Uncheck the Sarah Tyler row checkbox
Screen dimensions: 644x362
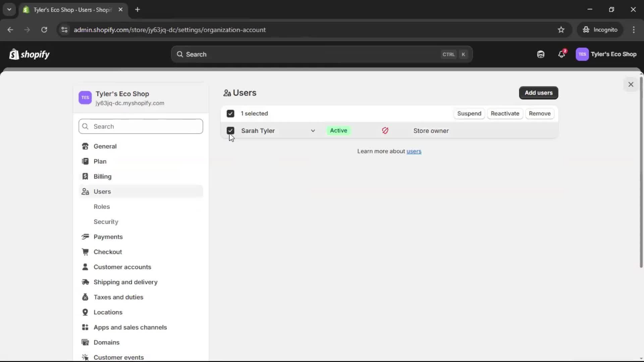[230, 131]
